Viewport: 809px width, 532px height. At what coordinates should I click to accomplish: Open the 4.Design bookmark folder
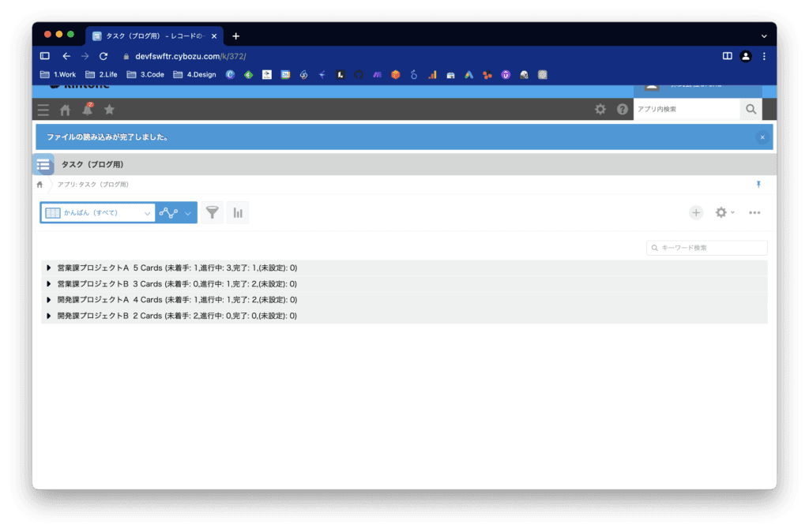point(194,75)
